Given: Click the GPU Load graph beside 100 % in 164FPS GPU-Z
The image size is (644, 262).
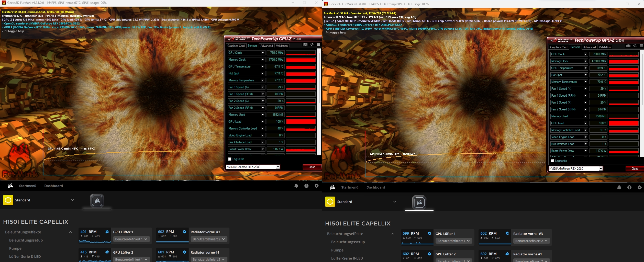Looking at the screenshot, I should (x=301, y=122).
